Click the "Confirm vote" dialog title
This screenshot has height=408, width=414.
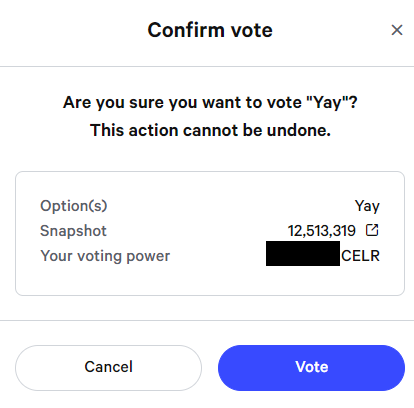[210, 30]
